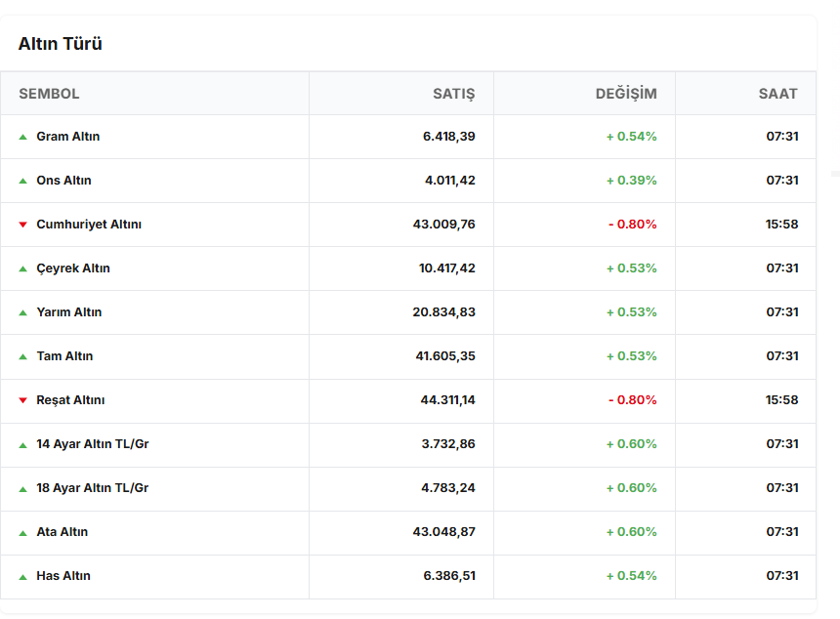The height and width of the screenshot is (619, 840).
Task: Click the green up arrow beside Çeyrek Altın
Action: (x=23, y=268)
